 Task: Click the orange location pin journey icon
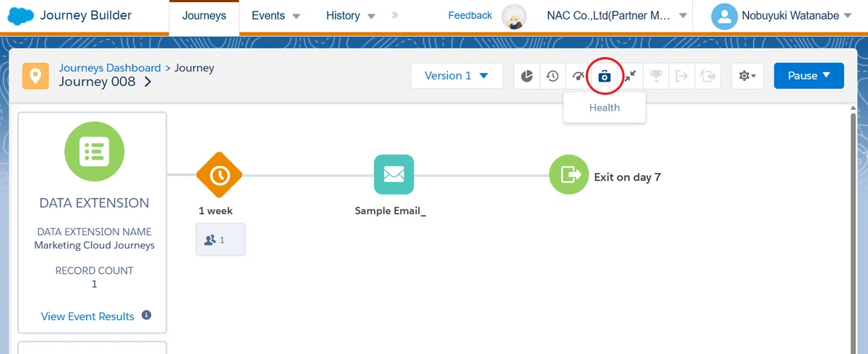35,76
